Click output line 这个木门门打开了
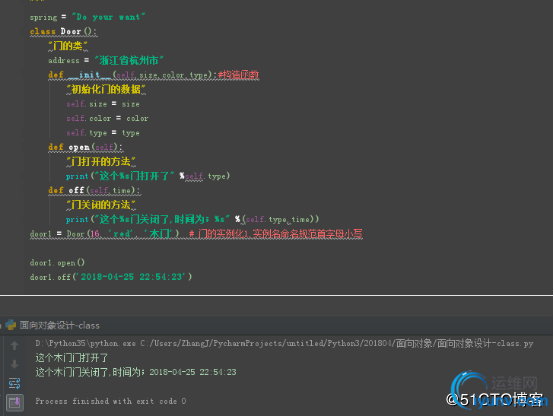The image size is (554, 417). click(72, 358)
